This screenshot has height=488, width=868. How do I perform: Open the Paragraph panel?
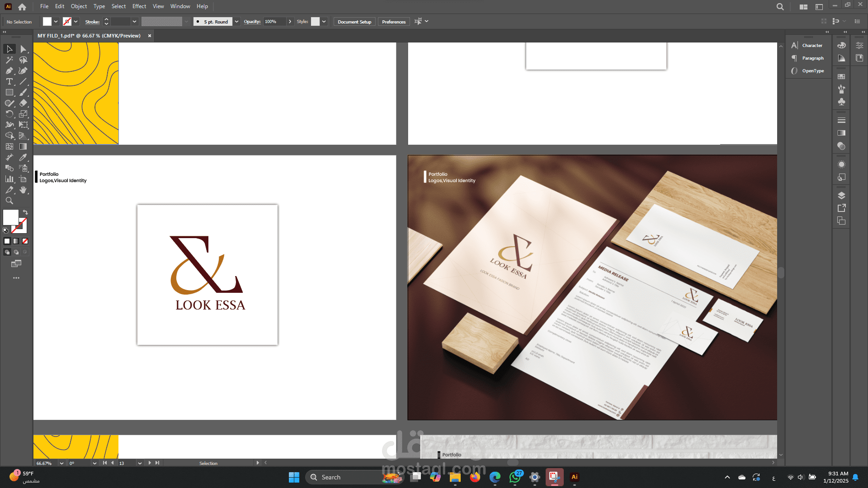(x=807, y=58)
